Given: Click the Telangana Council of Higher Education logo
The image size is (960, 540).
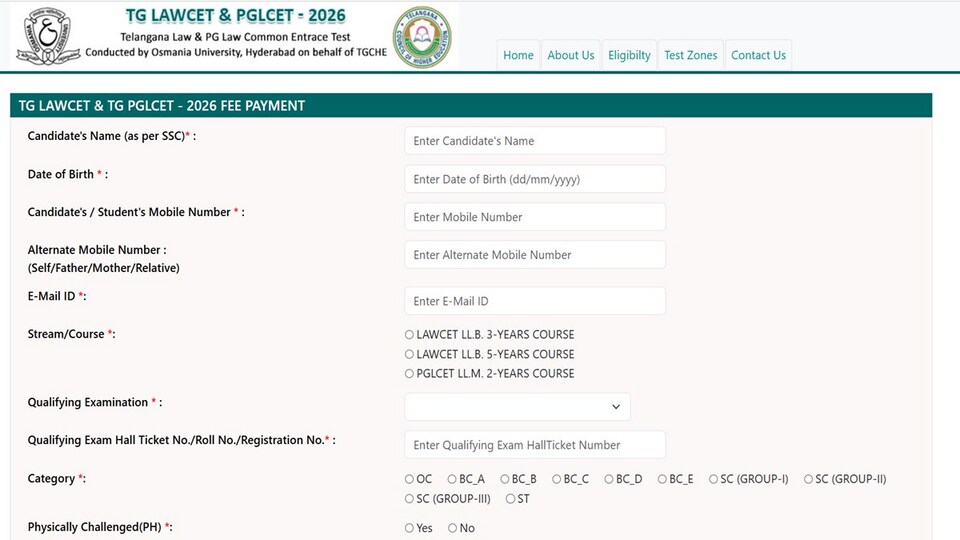Looking at the screenshot, I should (x=422, y=37).
